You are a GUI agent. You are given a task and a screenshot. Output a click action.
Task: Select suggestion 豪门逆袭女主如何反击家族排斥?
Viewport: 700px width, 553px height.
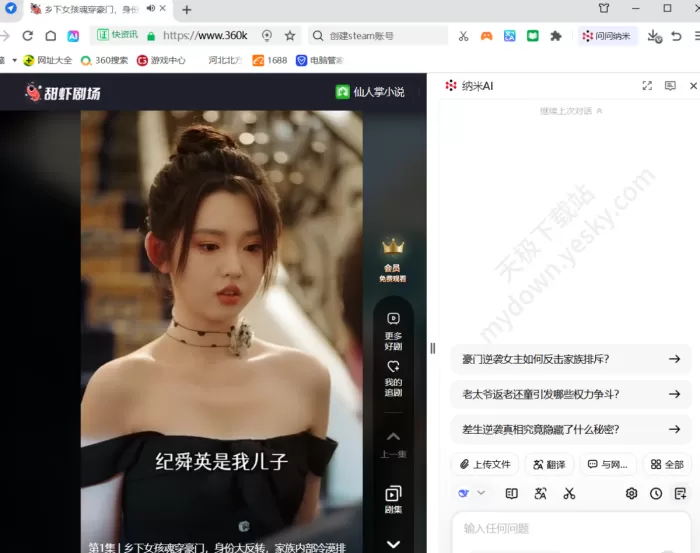point(571,359)
